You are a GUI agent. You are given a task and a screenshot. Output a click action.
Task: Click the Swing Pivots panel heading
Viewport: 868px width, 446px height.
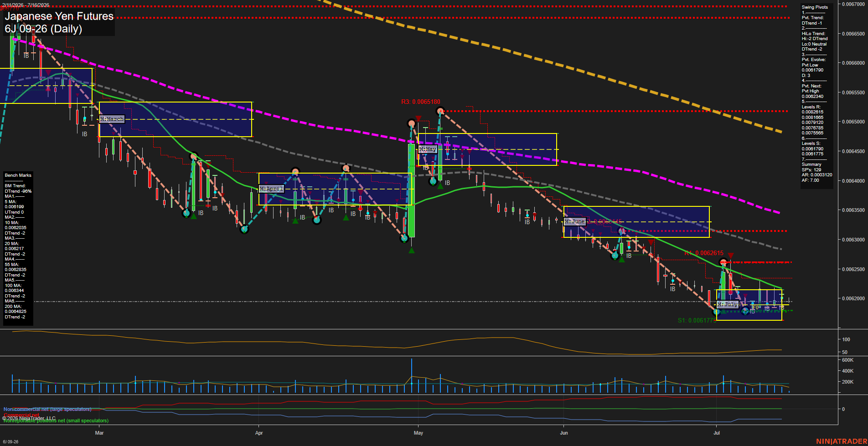815,7
